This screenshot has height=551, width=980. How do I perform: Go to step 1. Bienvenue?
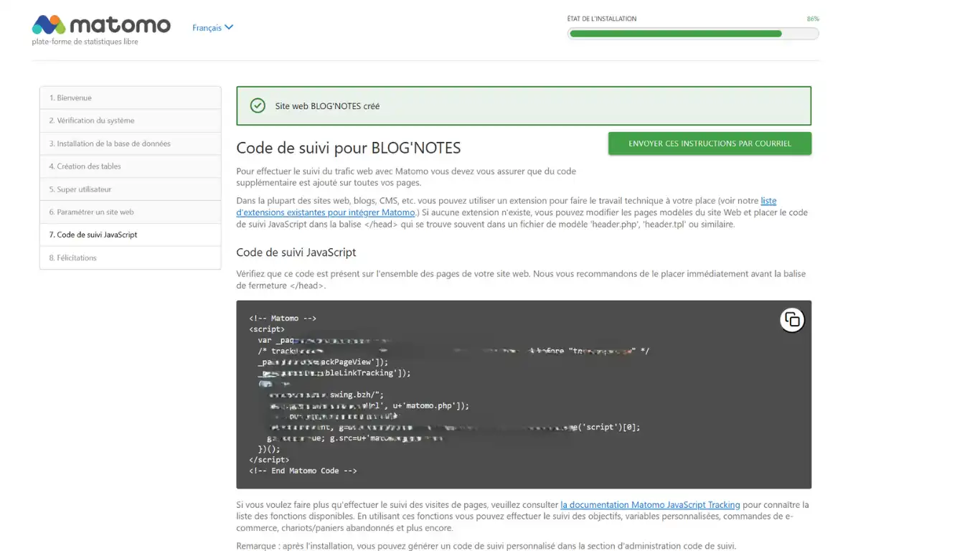coord(130,98)
